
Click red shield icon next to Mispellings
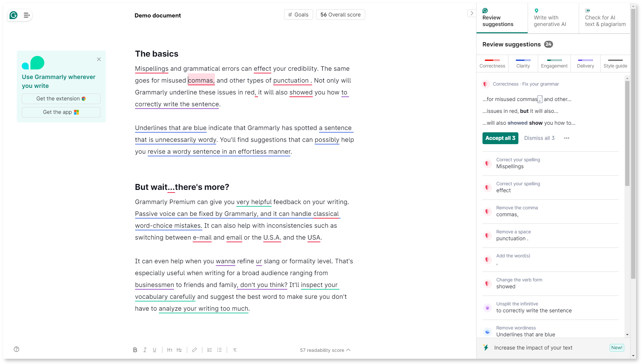coord(487,164)
